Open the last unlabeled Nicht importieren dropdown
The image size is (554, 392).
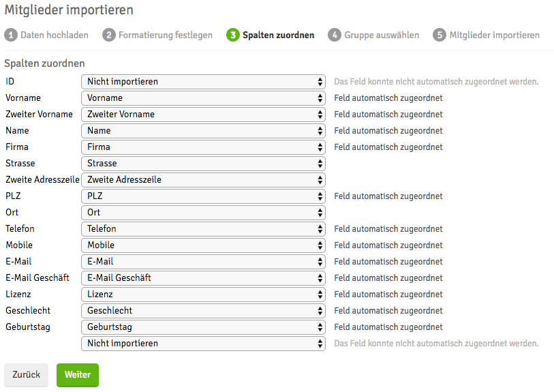pos(203,344)
